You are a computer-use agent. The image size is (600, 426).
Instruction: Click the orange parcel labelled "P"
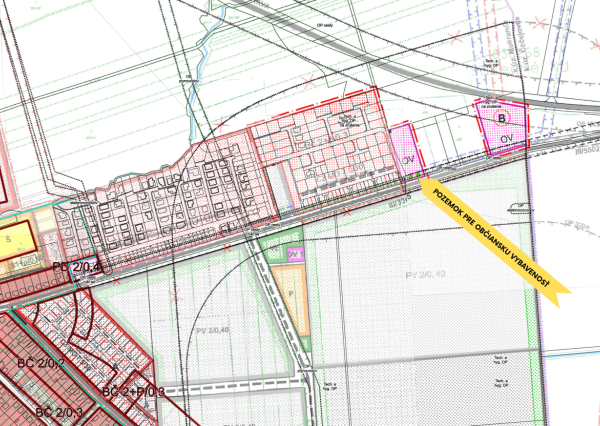(292, 300)
